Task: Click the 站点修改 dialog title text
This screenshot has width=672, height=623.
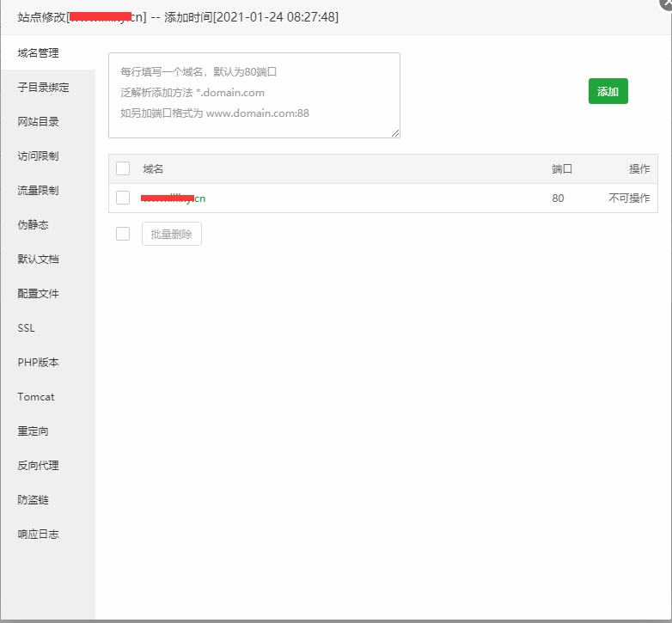Action: click(178, 17)
